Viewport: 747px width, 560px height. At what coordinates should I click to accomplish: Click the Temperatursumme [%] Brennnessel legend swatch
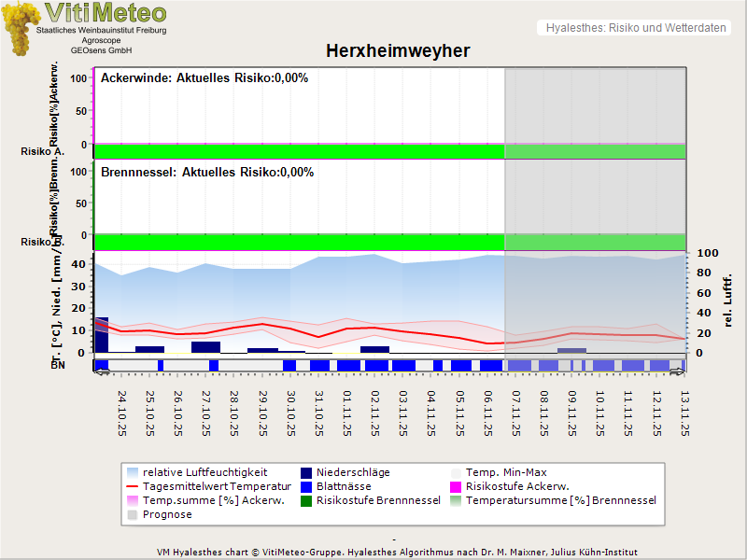pos(457,500)
